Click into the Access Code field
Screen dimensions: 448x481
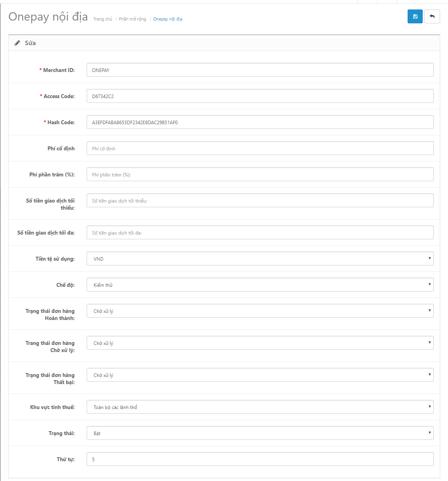pos(260,96)
